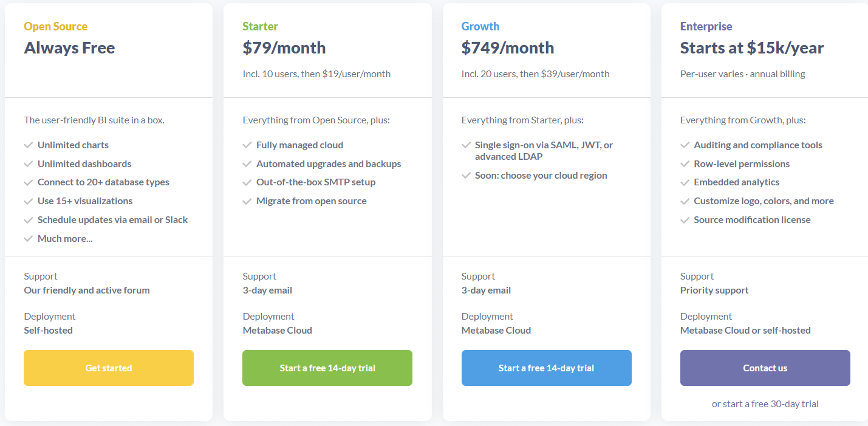
Task: Click checkmark next to Fully managed cloud
Action: (x=247, y=145)
